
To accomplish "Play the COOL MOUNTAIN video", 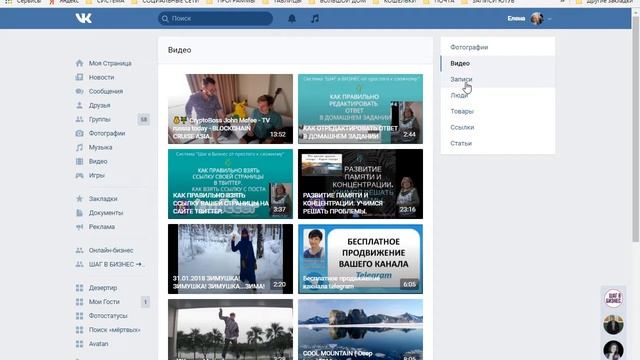I will (x=360, y=329).
